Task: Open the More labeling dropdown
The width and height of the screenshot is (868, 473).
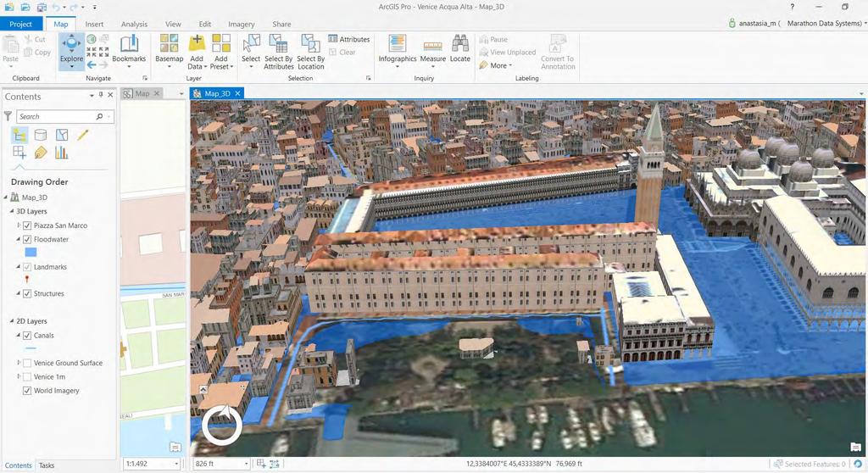Action: [496, 65]
